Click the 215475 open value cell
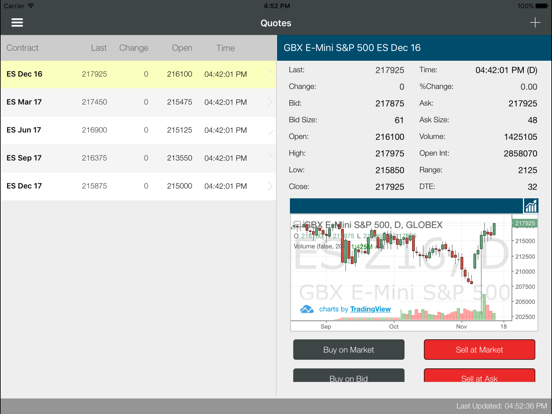 [x=180, y=102]
